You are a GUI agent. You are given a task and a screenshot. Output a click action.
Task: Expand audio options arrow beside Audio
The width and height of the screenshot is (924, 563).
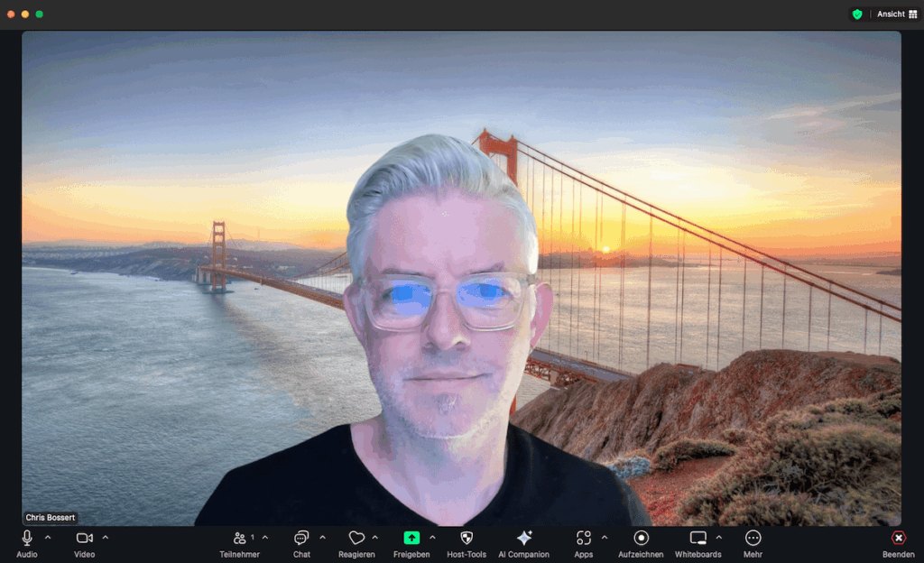click(48, 538)
